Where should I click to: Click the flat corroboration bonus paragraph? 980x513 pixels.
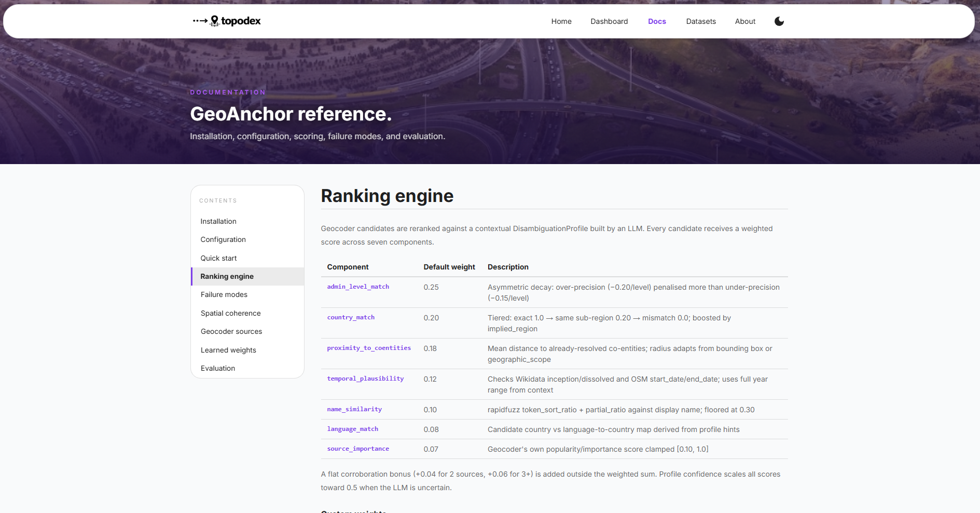(x=550, y=481)
